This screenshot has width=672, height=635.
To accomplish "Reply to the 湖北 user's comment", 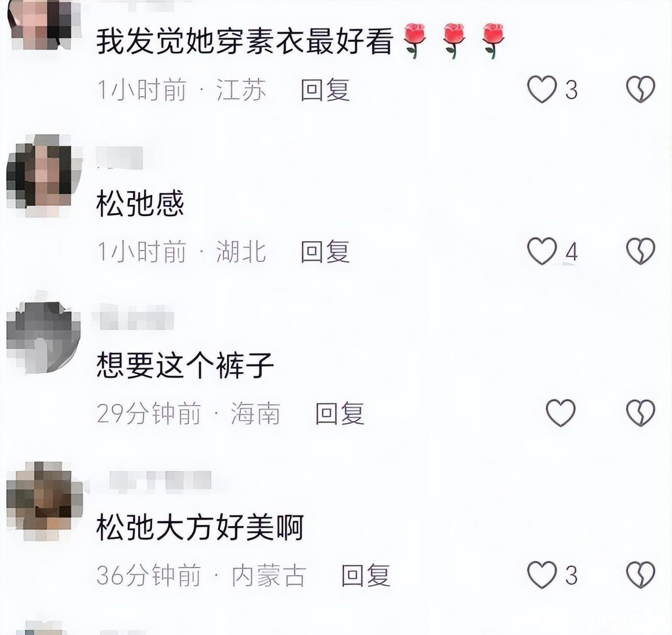I will (325, 252).
